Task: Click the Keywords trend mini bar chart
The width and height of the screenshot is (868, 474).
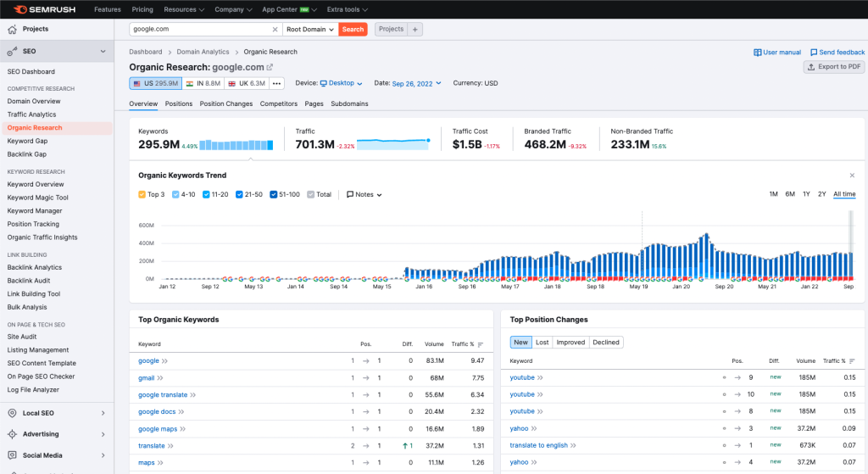Action: coord(236,145)
